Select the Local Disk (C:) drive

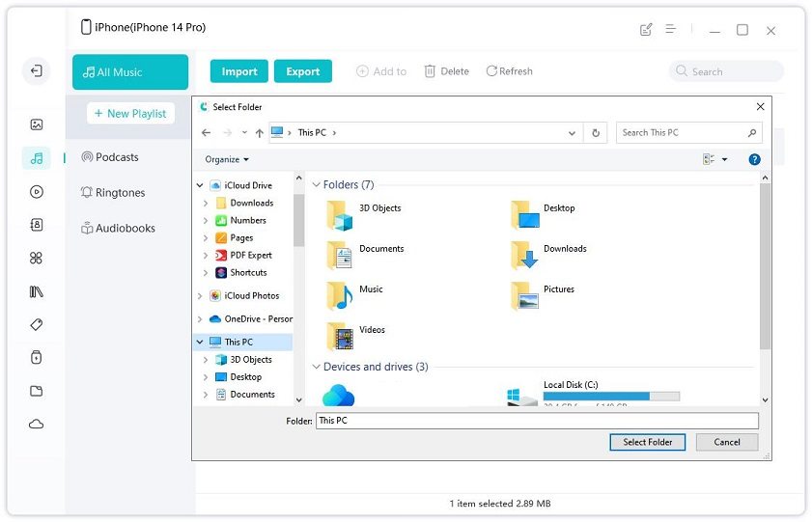click(x=593, y=393)
